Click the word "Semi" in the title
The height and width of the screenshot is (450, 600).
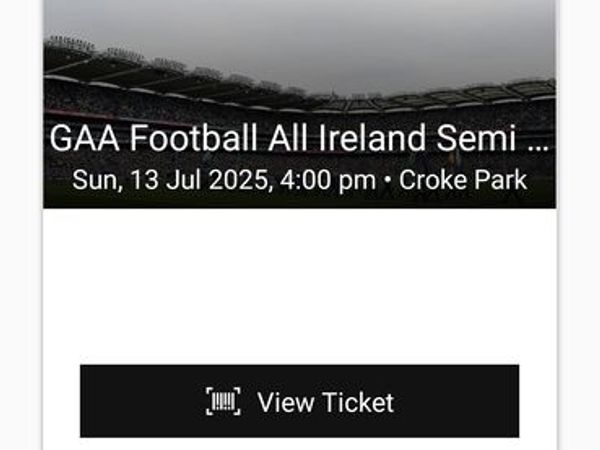point(476,138)
